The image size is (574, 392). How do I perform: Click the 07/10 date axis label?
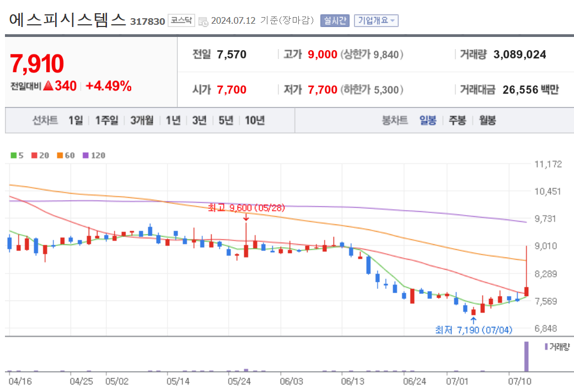tap(519, 382)
